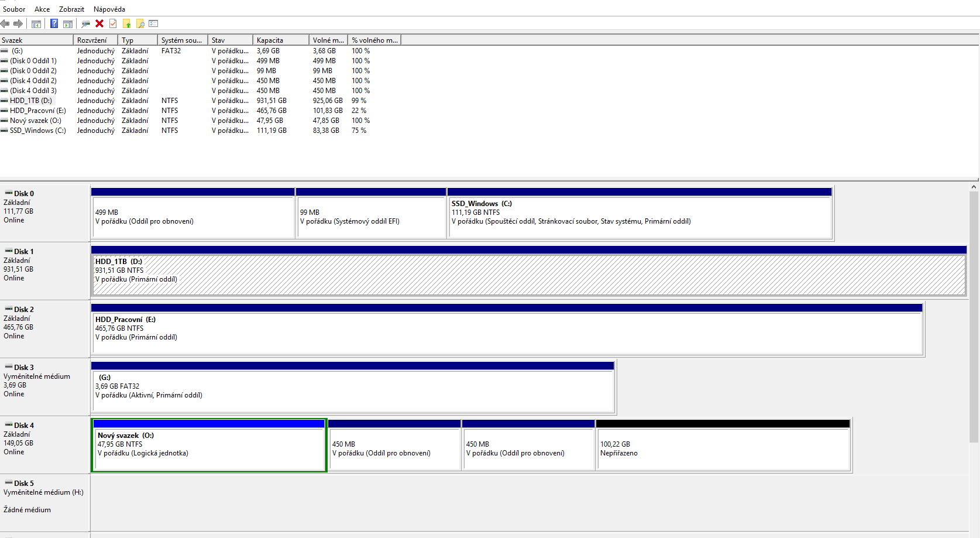Click the folder icon with green up arrow
Viewport: 980px width, 538px height.
pyautogui.click(x=126, y=23)
